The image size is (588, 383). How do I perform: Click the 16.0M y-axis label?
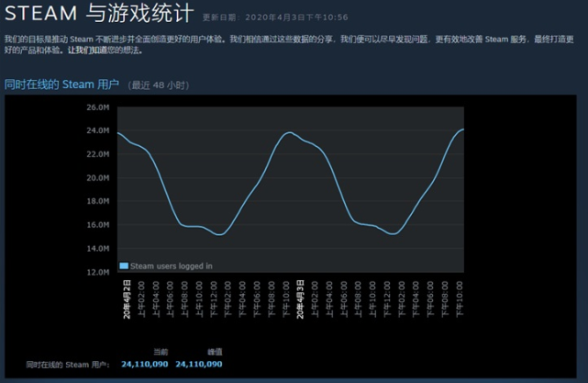(x=98, y=225)
